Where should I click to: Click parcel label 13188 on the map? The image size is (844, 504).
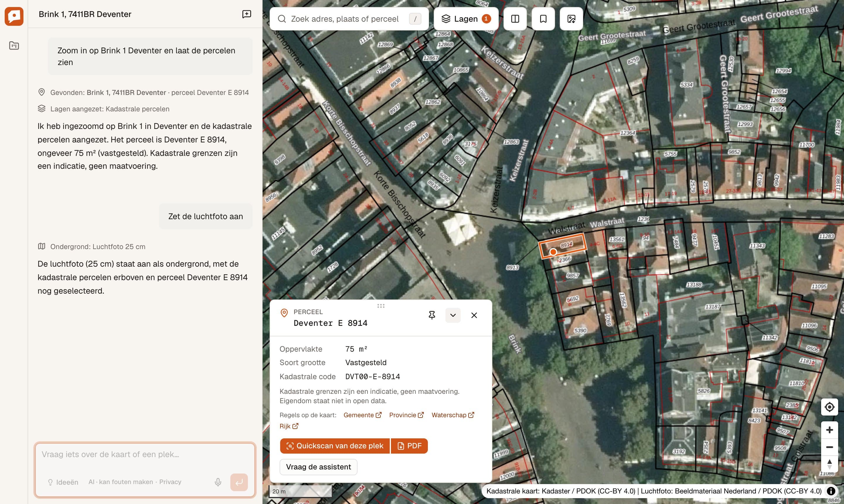click(694, 285)
